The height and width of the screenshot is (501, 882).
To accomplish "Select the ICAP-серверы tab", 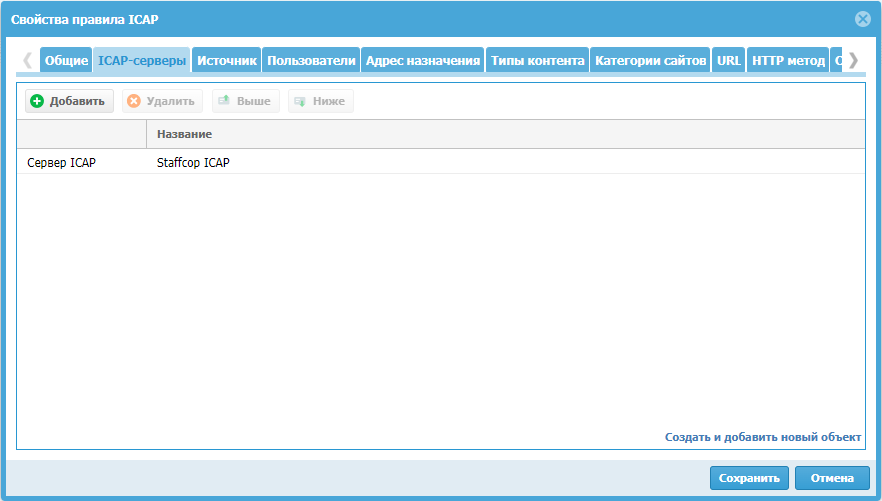I will (x=142, y=60).
